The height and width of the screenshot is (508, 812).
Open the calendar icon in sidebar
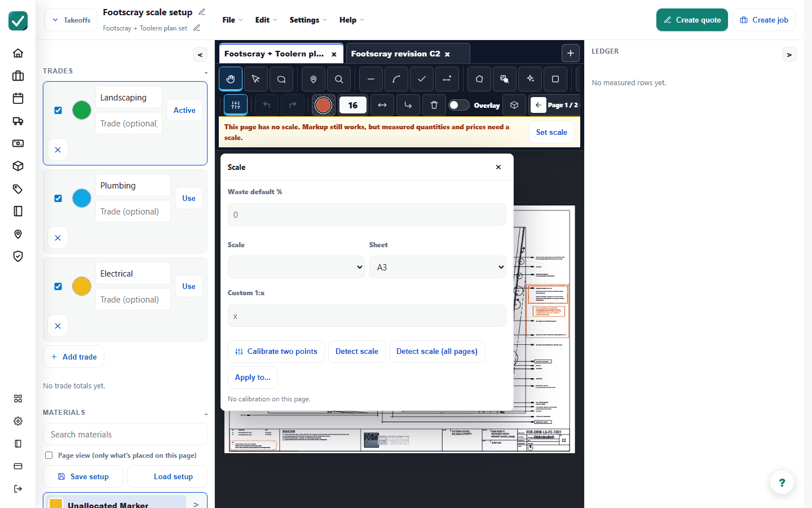tap(18, 98)
